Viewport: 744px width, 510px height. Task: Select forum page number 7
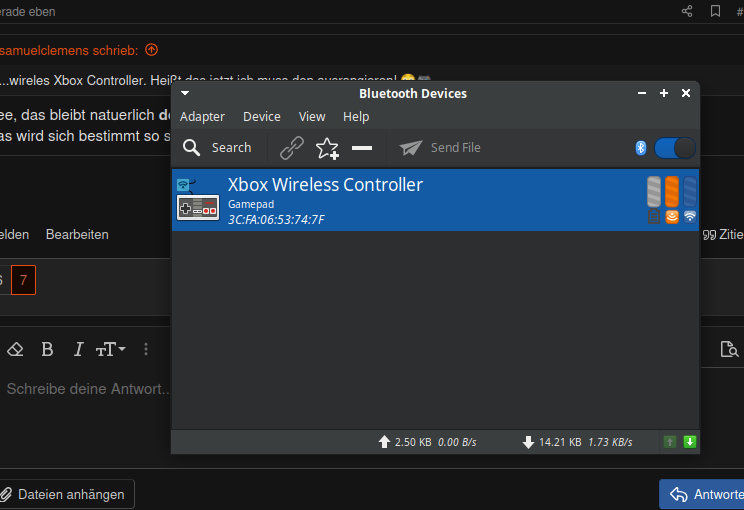[x=23, y=280]
